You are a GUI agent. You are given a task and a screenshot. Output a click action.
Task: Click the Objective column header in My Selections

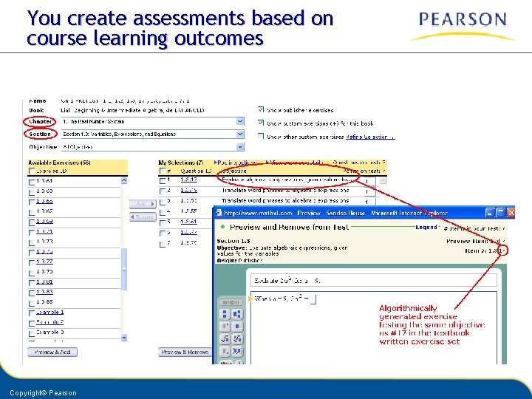[234, 171]
